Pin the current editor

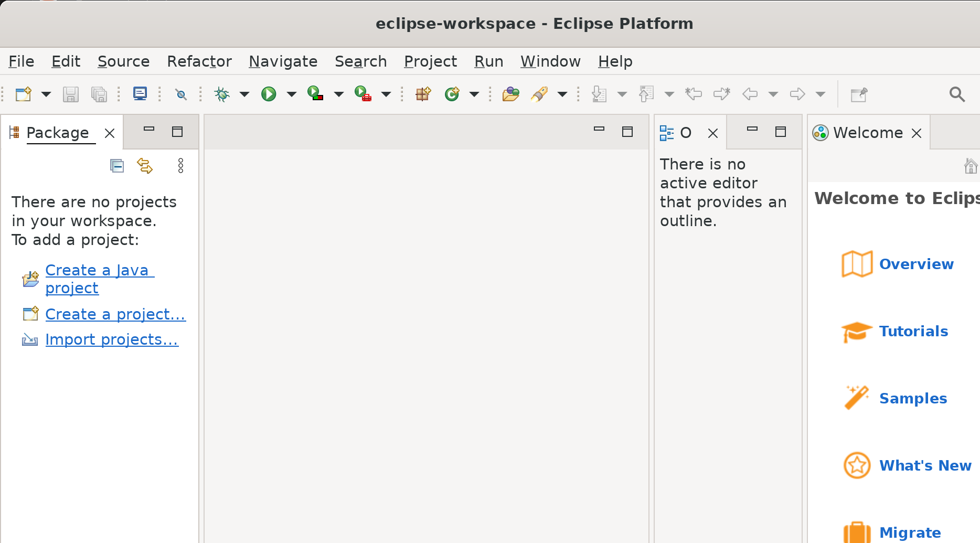pos(859,95)
